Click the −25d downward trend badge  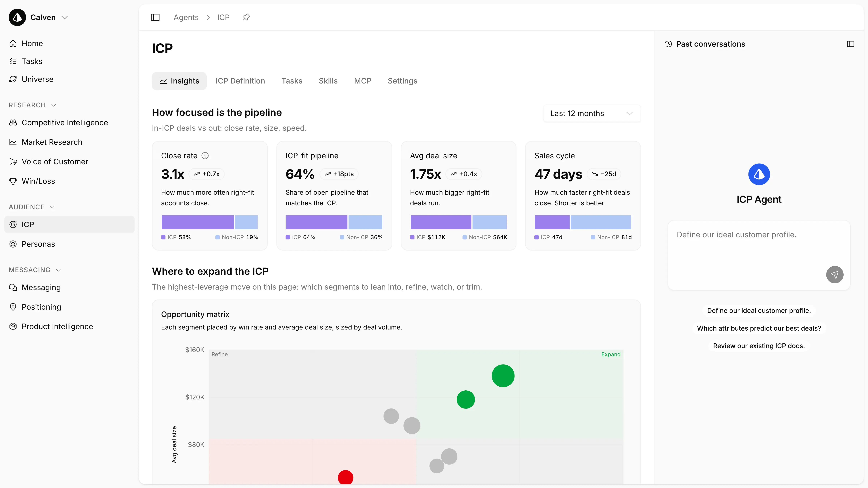604,174
